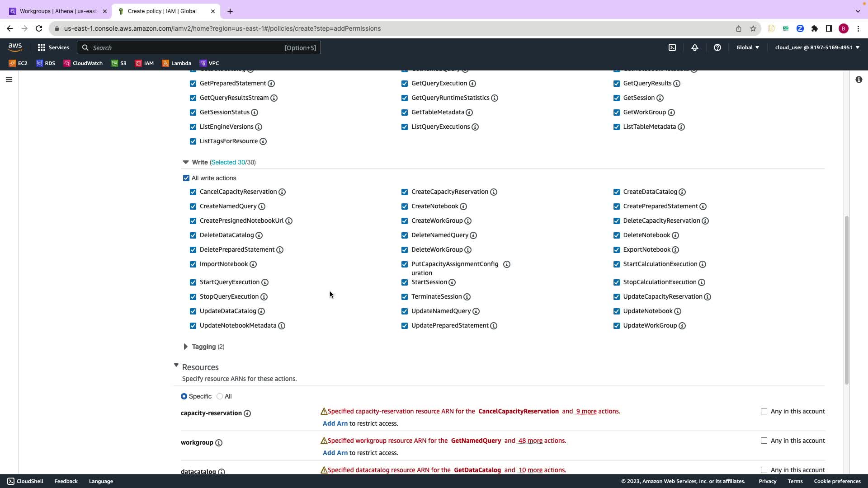868x488 pixels.
Task: Select the All resources radio button
Action: coord(220,396)
